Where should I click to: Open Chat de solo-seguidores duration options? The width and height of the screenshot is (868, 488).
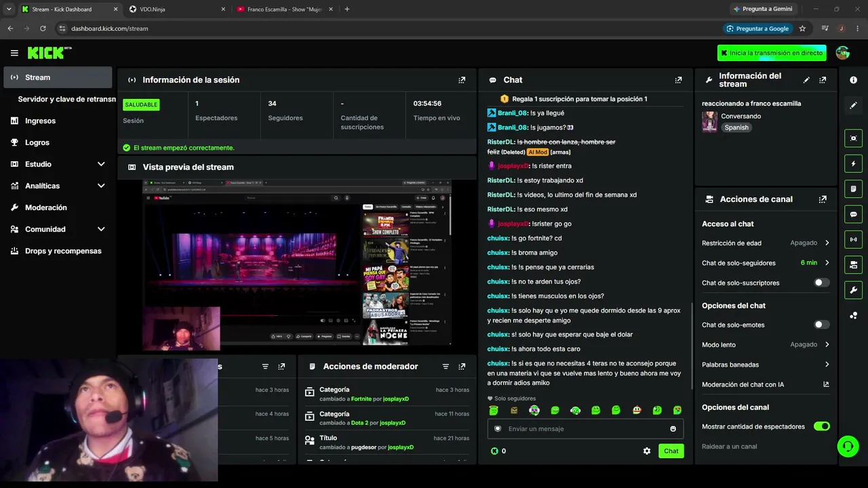pos(766,263)
